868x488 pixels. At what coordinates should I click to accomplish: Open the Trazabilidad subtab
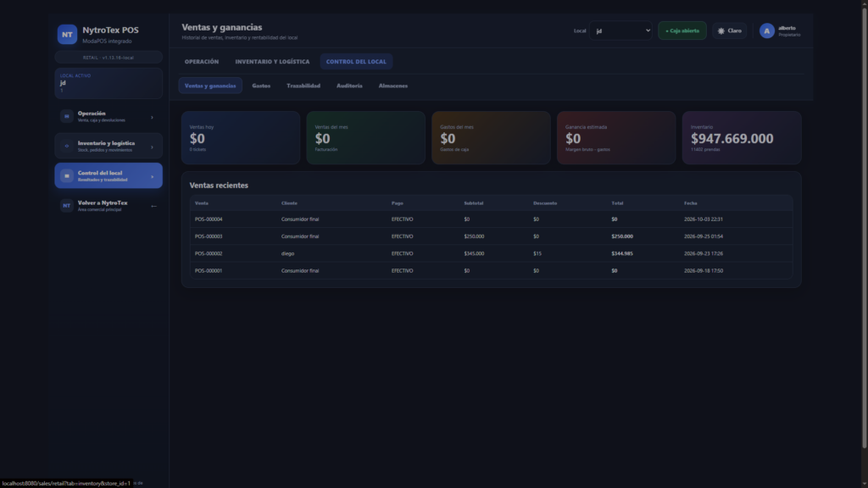tap(303, 86)
